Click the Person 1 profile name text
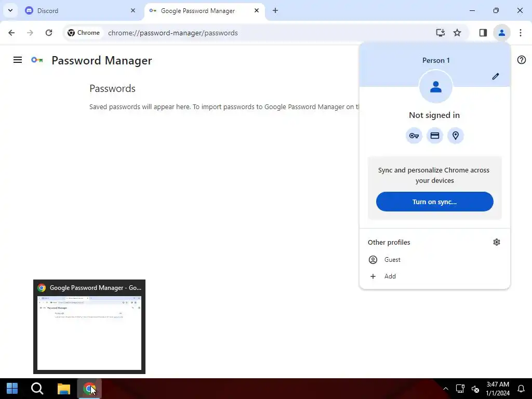Viewport: 532px width, 399px height. coord(436,60)
